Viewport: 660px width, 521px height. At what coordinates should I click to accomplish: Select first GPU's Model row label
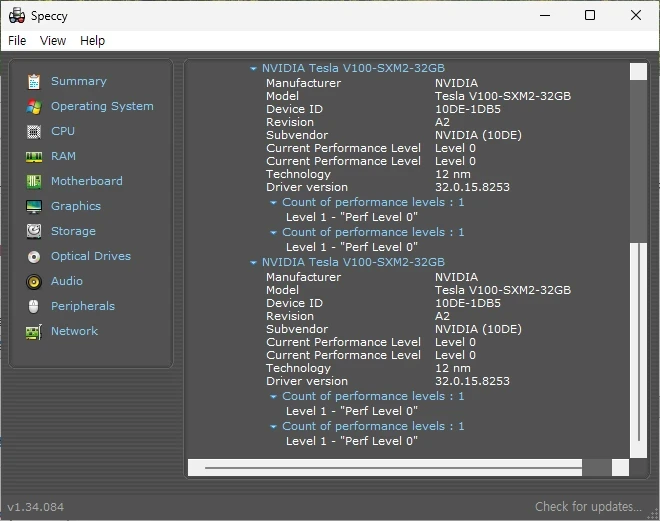click(282, 96)
